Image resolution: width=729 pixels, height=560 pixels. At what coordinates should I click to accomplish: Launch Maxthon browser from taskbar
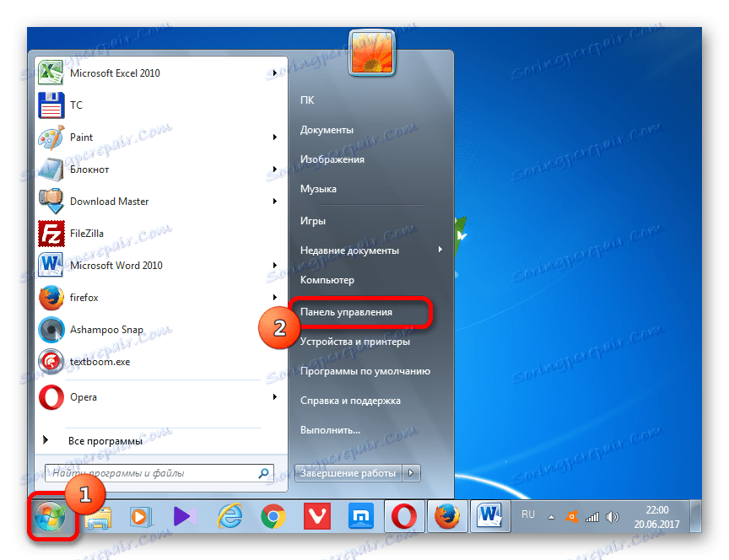[x=361, y=516]
